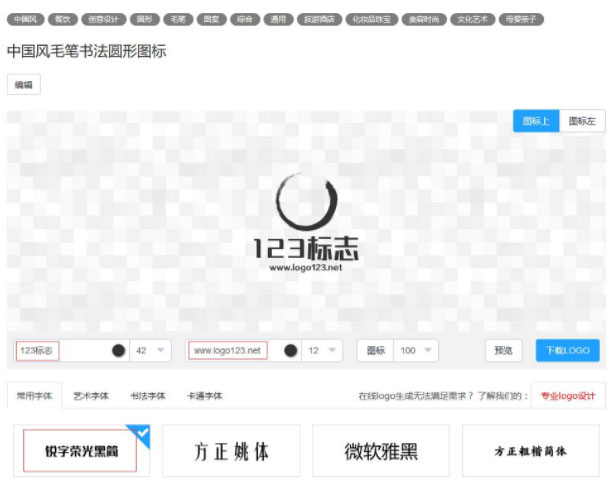615x489 pixels.
Task: Click the brush circle logo icon on canvas
Action: point(306,201)
